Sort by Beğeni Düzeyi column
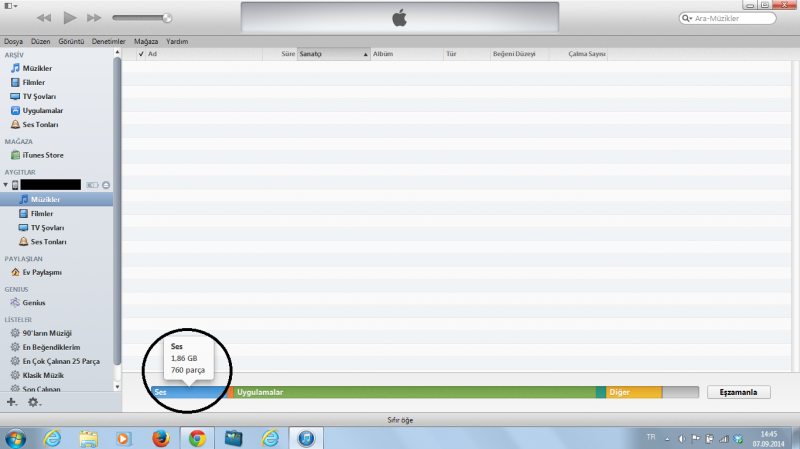Image resolution: width=800 pixels, height=449 pixels. coord(520,54)
